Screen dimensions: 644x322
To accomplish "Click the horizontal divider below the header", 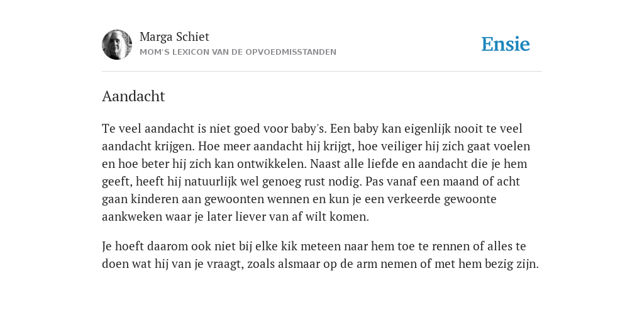I will pos(322,72).
